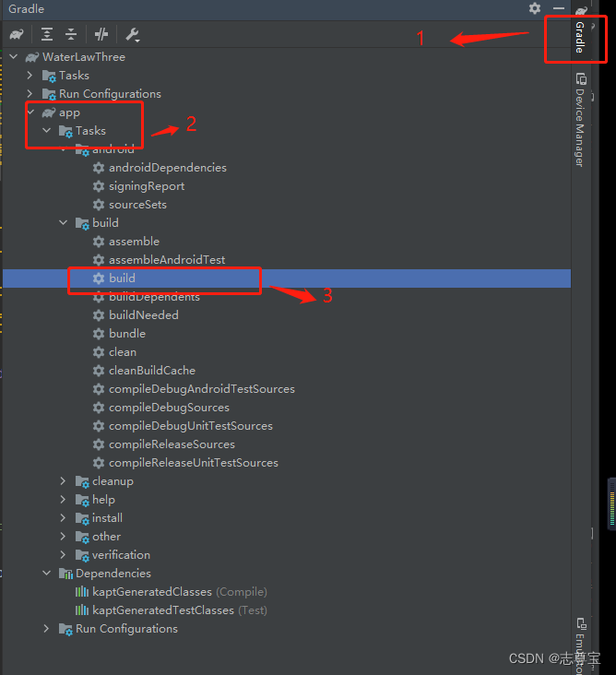Collapse the Dependencies node
The height and width of the screenshot is (675, 616).
coord(46,574)
